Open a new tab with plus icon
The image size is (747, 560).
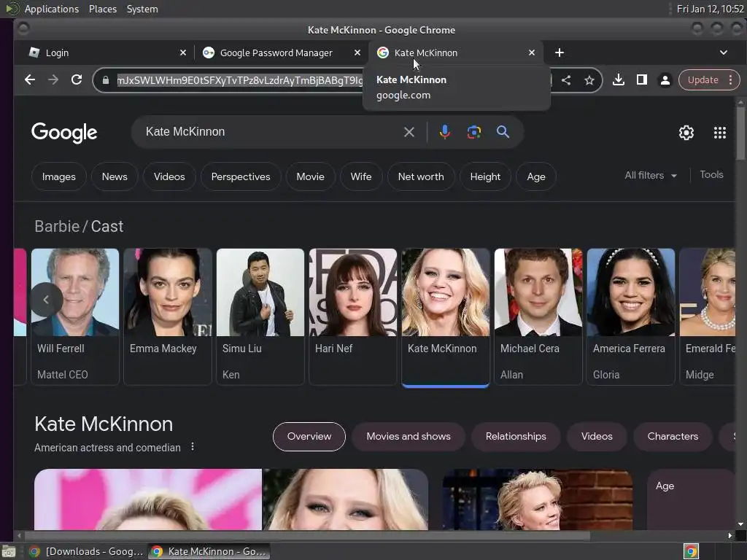click(x=560, y=52)
